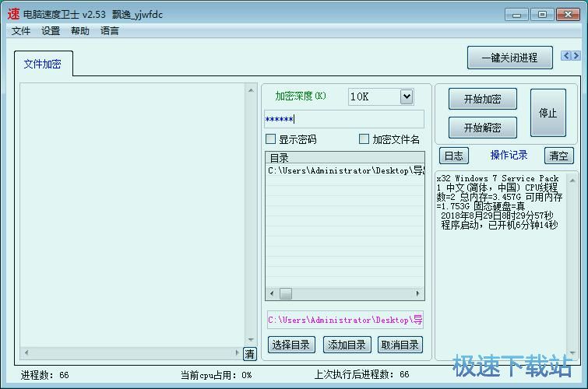Click the password input field
The height and width of the screenshot is (389, 588).
(x=344, y=119)
